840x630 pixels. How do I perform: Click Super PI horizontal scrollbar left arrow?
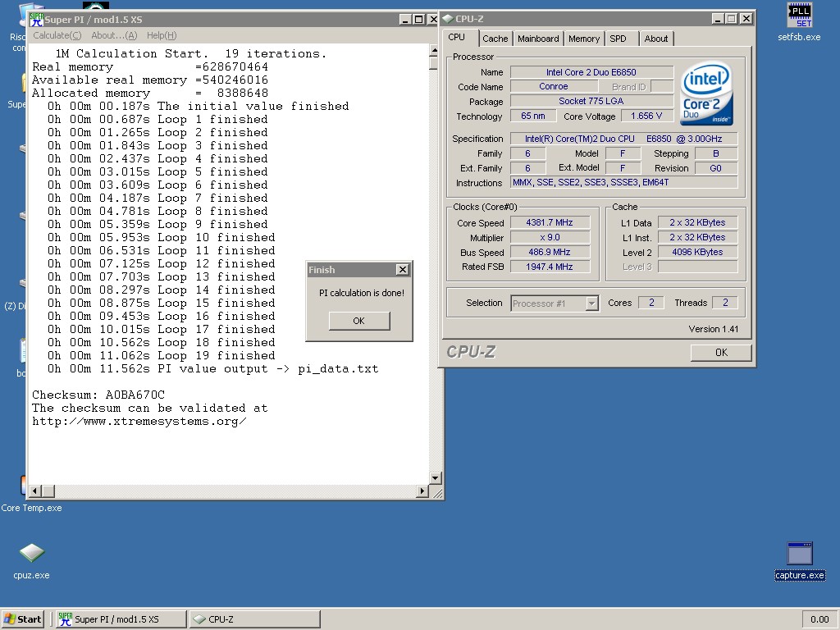click(x=34, y=491)
